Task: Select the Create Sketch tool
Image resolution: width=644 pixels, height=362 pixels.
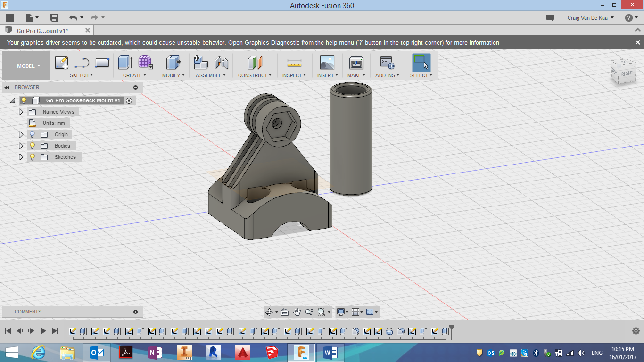Action: tap(62, 62)
